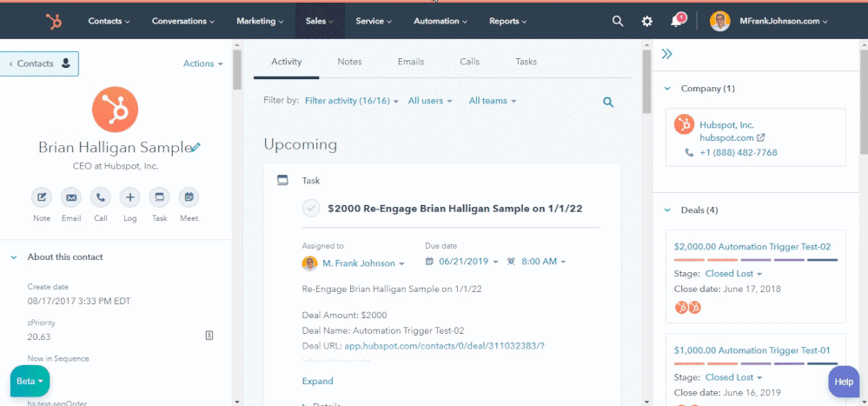The height and width of the screenshot is (406, 868).
Task: Click the reminder alarm clock icon
Action: (511, 262)
